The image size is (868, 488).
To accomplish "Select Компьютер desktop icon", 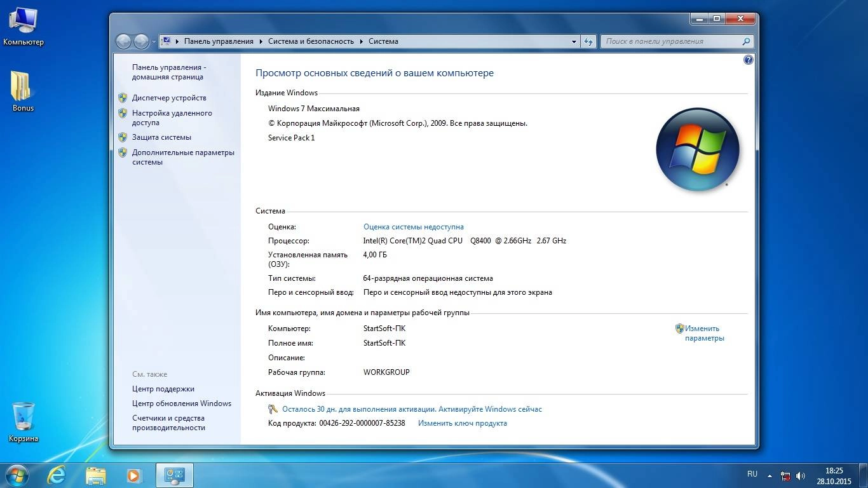I will click(24, 27).
